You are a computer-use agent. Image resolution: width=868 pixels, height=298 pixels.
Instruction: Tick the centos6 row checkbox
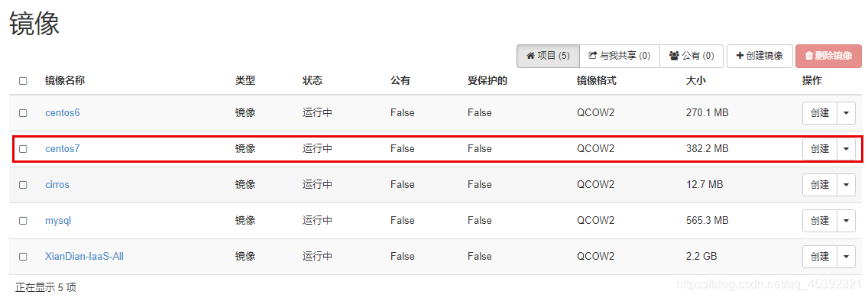23,113
